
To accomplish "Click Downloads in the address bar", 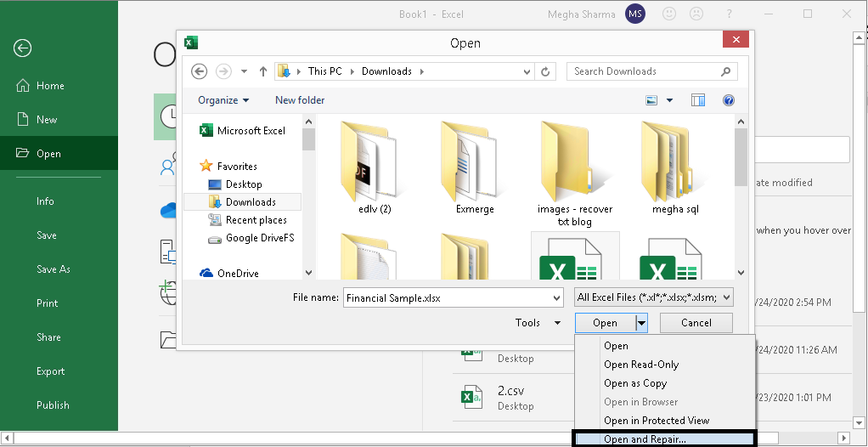I will click(386, 71).
